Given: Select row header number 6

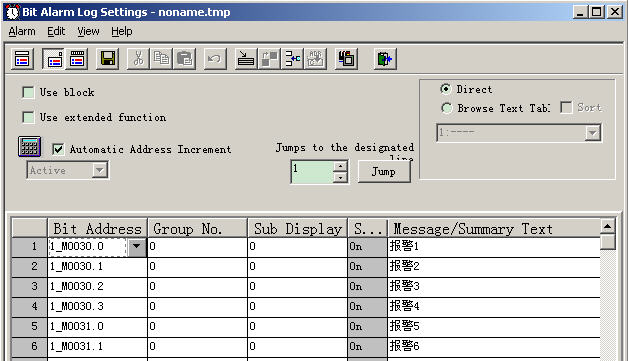Looking at the screenshot, I should [29, 347].
